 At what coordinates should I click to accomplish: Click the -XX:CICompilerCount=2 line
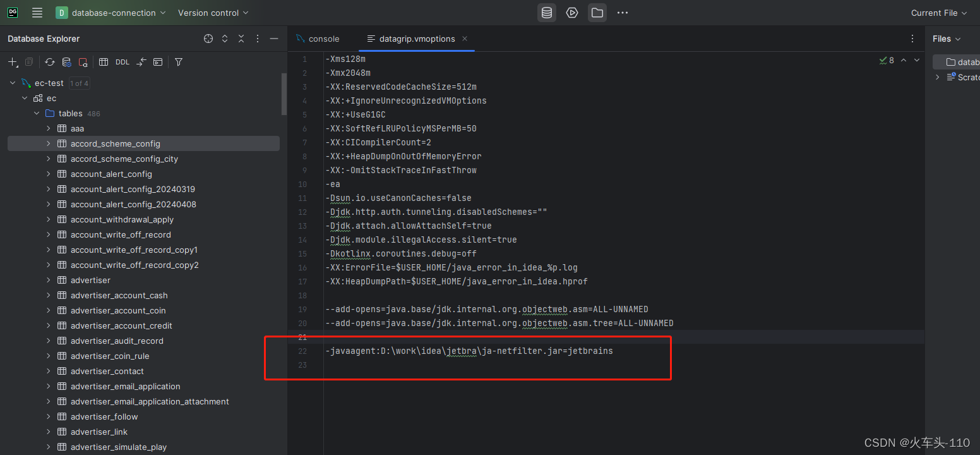coord(378,142)
